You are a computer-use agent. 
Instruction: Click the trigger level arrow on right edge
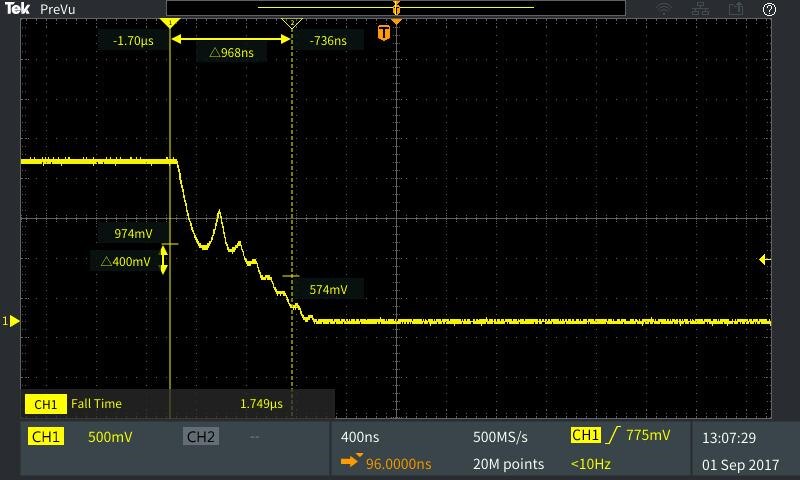click(x=764, y=260)
